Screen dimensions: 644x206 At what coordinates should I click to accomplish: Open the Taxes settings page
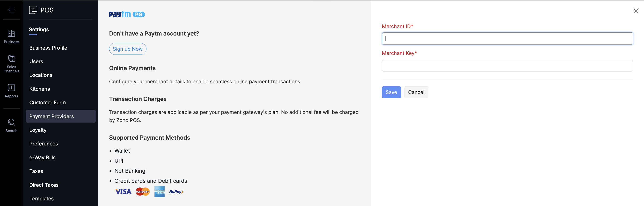(x=36, y=171)
